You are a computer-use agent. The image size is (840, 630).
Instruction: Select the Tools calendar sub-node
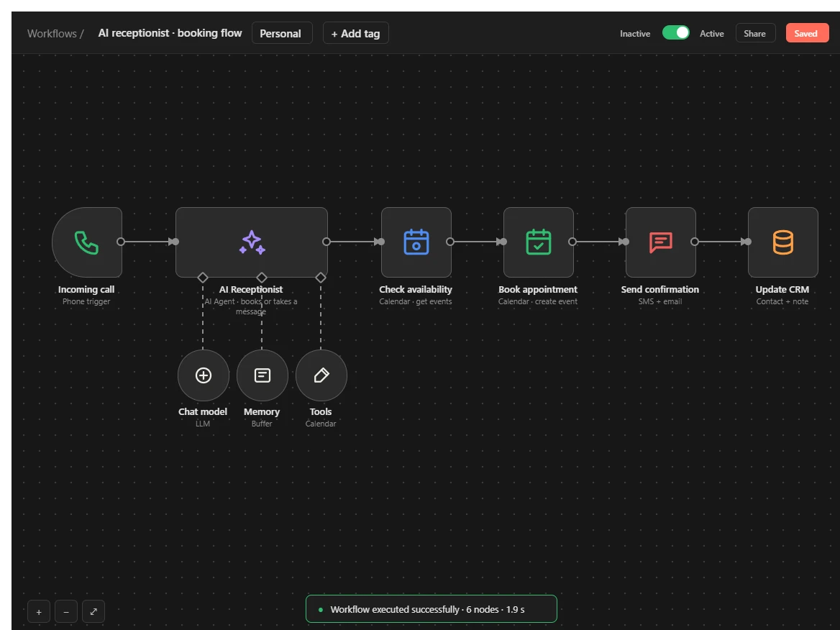[321, 375]
